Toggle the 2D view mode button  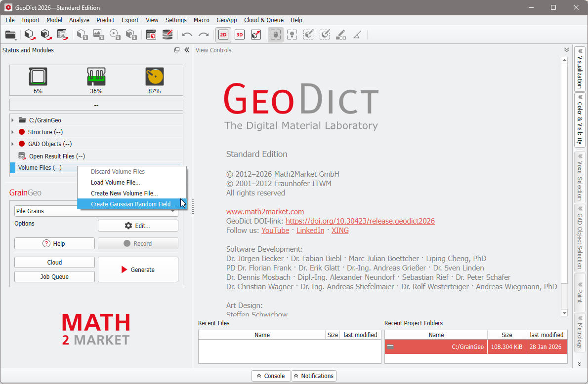(x=224, y=35)
